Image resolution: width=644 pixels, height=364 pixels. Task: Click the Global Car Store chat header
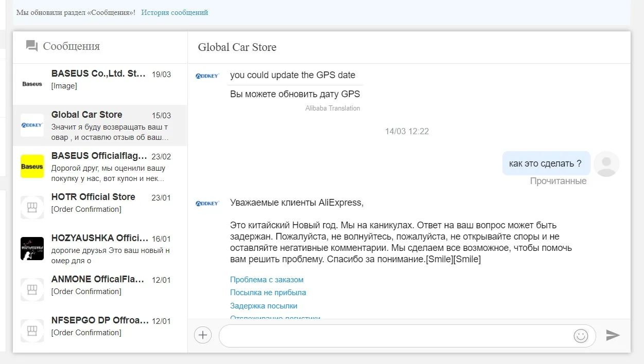[x=237, y=47]
